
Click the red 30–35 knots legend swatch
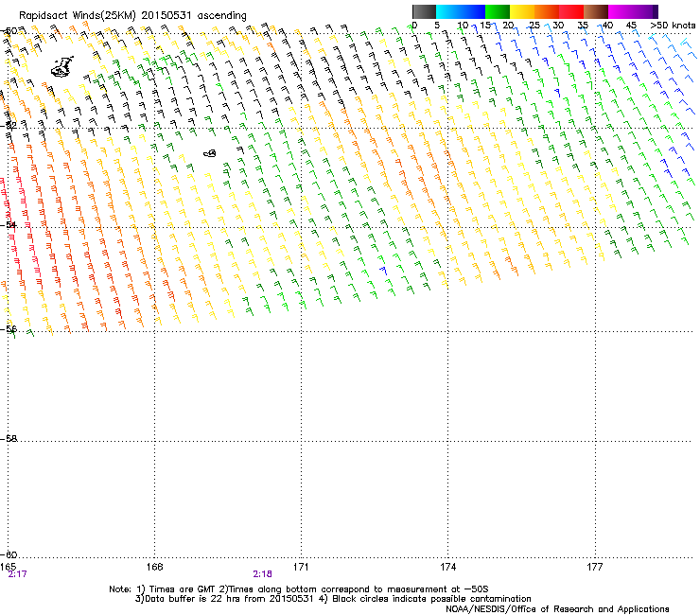(x=571, y=11)
